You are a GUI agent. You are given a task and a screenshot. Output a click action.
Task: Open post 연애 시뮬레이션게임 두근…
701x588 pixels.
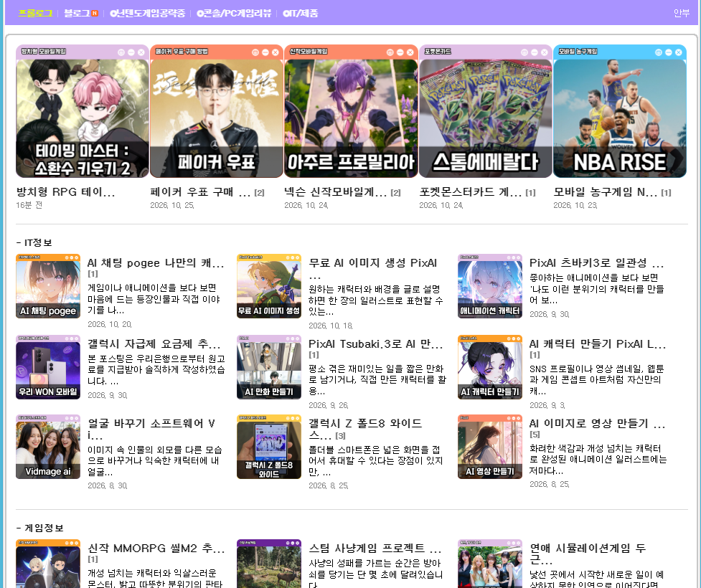(x=588, y=553)
